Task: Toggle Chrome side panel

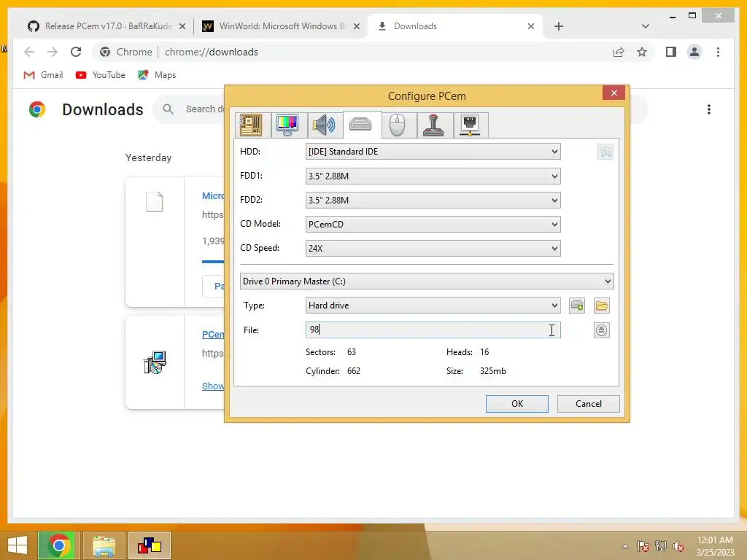Action: click(x=671, y=52)
